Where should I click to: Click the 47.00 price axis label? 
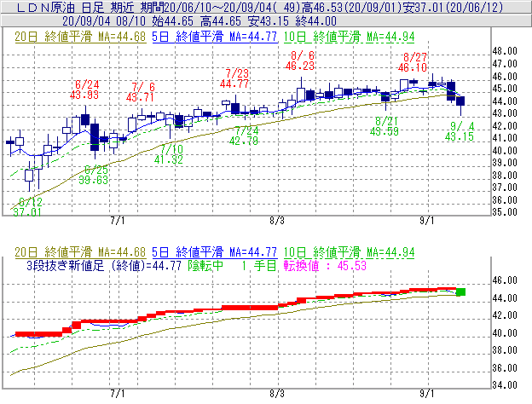[505, 64]
